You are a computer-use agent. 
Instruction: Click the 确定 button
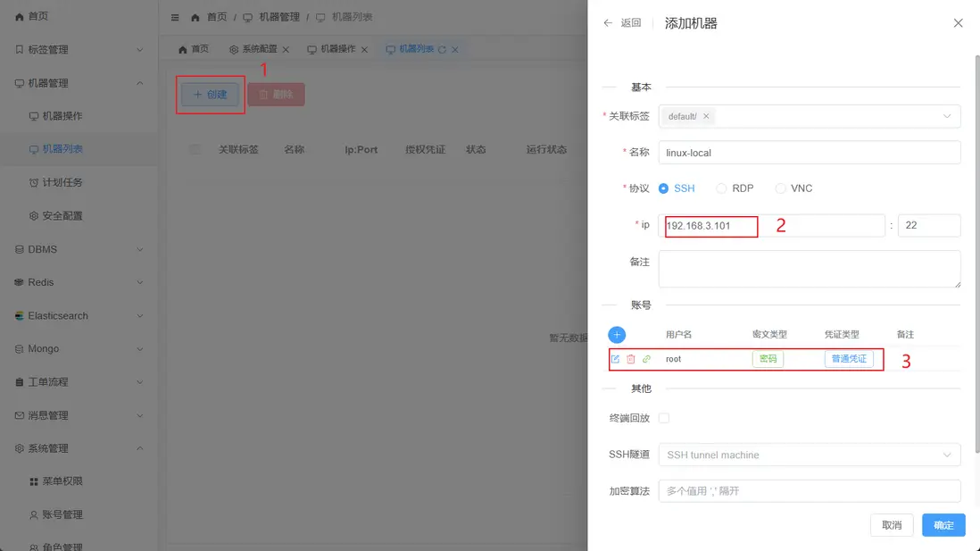(943, 525)
